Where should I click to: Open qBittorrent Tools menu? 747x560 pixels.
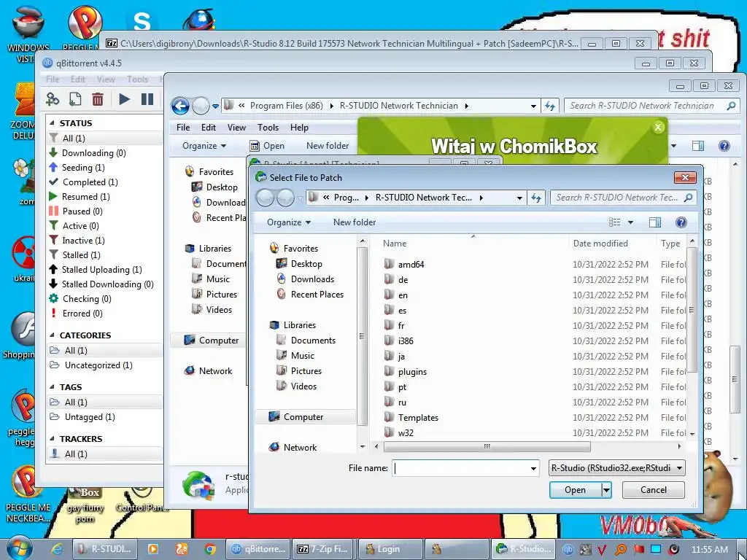[137, 79]
